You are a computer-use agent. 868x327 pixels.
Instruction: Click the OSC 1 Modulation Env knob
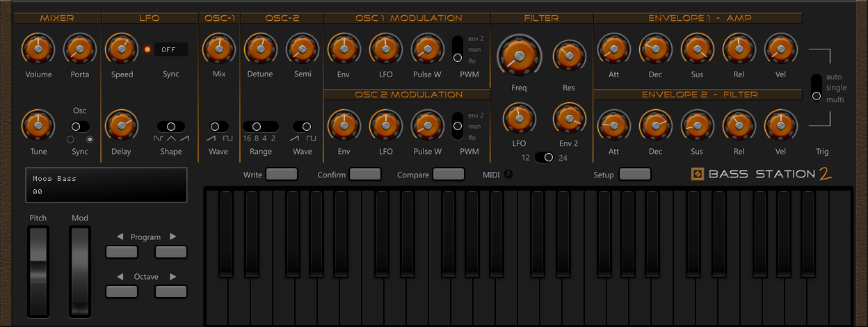[344, 49]
